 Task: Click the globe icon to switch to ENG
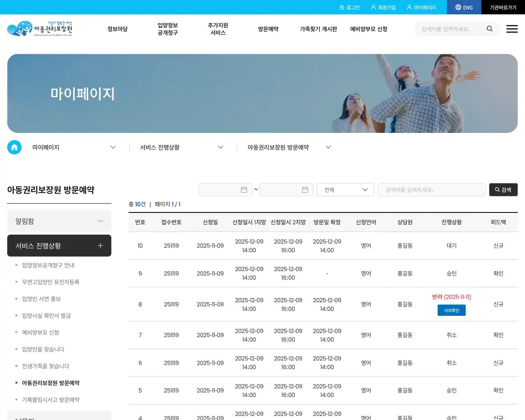(458, 7)
